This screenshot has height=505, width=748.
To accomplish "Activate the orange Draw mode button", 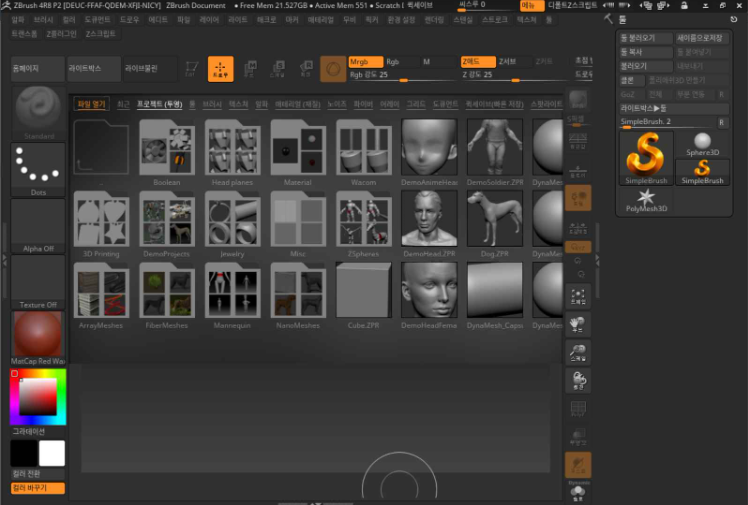I will [220, 69].
